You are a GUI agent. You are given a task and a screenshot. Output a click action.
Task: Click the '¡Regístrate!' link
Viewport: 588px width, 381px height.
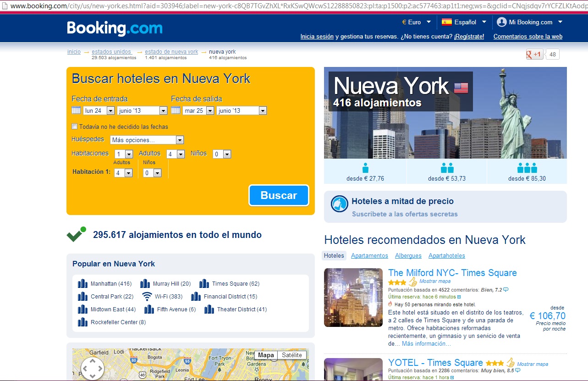tap(469, 37)
